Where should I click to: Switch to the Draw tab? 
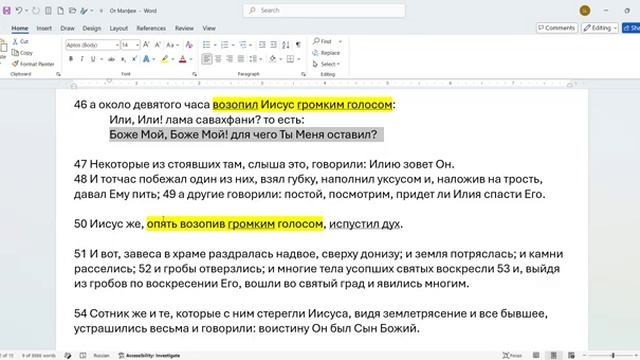click(x=67, y=28)
